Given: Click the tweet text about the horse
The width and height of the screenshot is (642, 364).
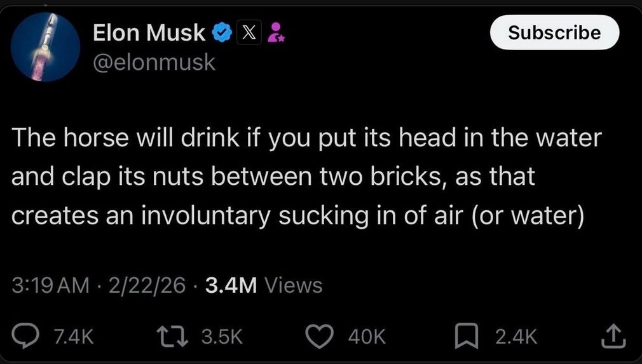Looking at the screenshot, I should (305, 176).
